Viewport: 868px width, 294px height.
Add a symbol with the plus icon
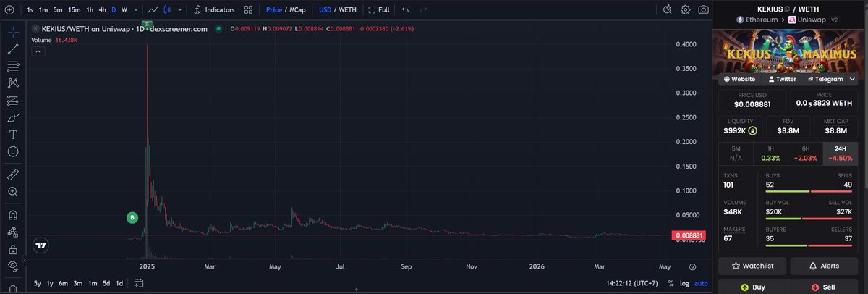9,10
